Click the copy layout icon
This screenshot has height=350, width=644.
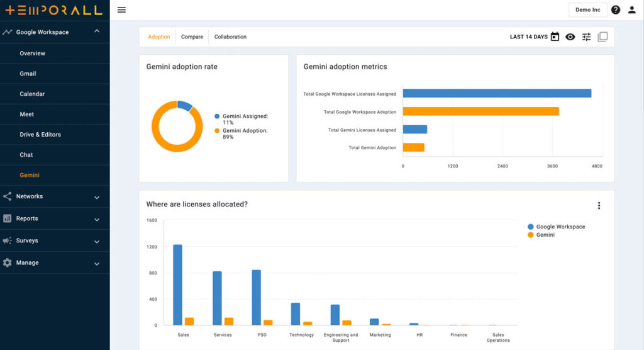tap(602, 37)
